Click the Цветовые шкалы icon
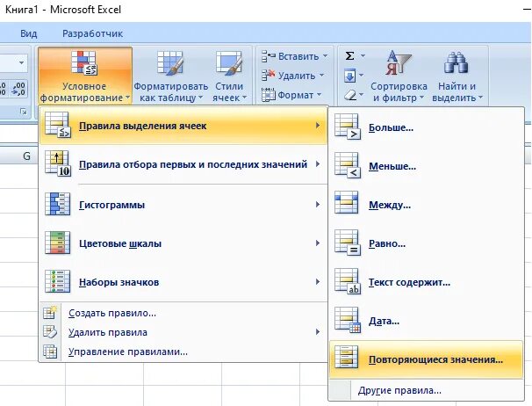Image resolution: width=532 pixels, height=406 pixels. (x=58, y=243)
